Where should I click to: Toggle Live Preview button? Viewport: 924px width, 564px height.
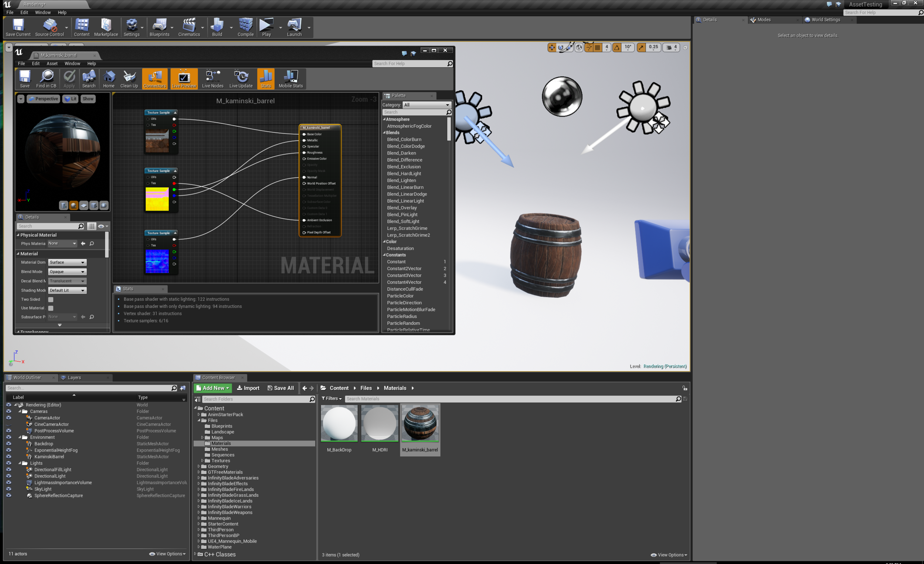tap(184, 79)
